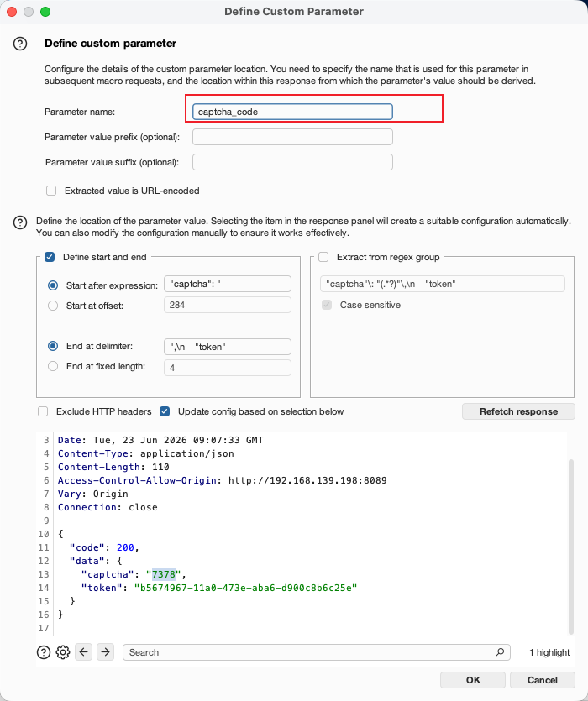Edit End at fixed length value

pyautogui.click(x=228, y=368)
